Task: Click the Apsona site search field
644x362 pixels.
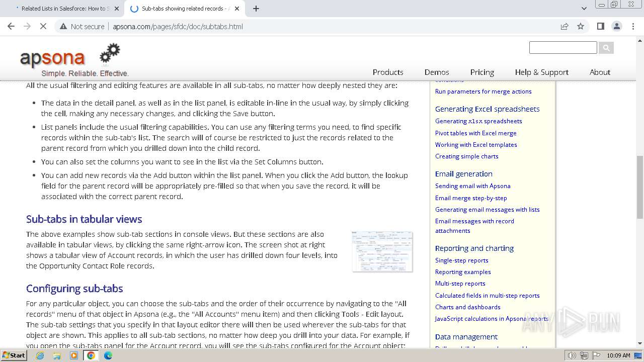Action: point(563,48)
